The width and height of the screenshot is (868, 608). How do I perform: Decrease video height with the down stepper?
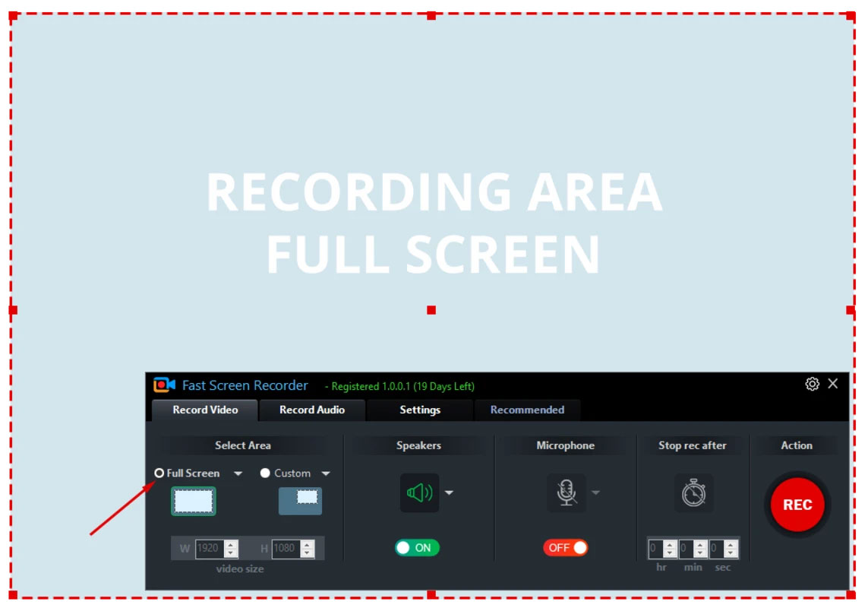pos(308,553)
